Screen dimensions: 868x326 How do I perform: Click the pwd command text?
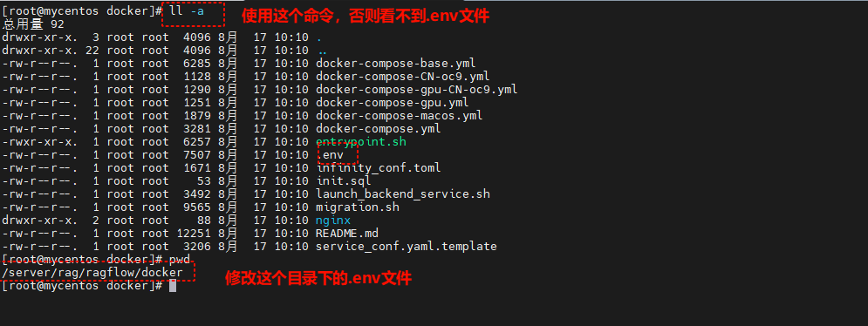pyautogui.click(x=180, y=260)
